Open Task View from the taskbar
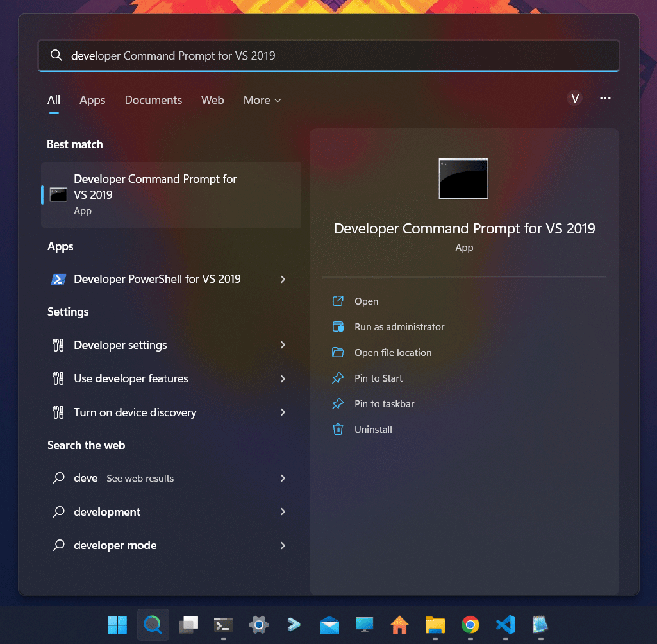This screenshot has width=657, height=644. coord(188,625)
